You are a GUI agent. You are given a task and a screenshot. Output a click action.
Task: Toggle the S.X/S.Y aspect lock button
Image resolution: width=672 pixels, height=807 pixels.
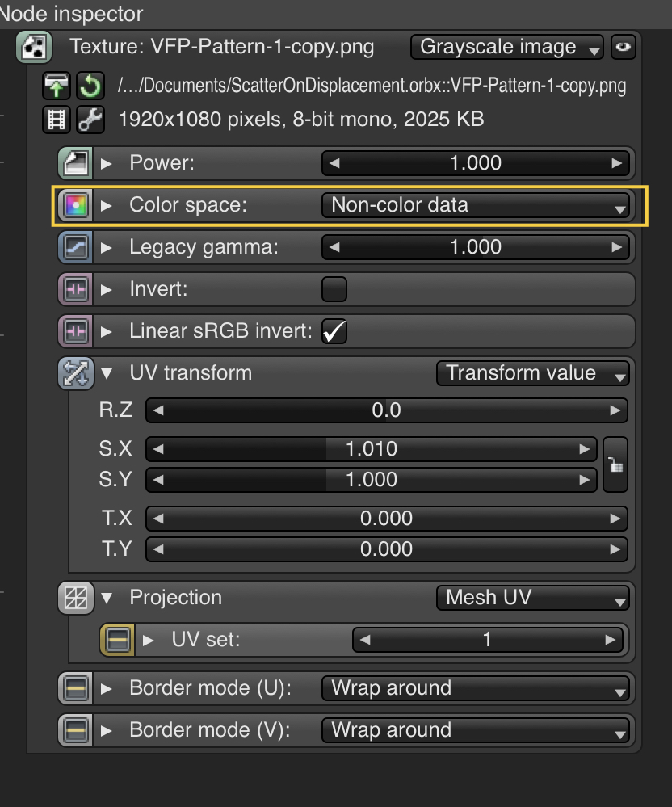615,464
